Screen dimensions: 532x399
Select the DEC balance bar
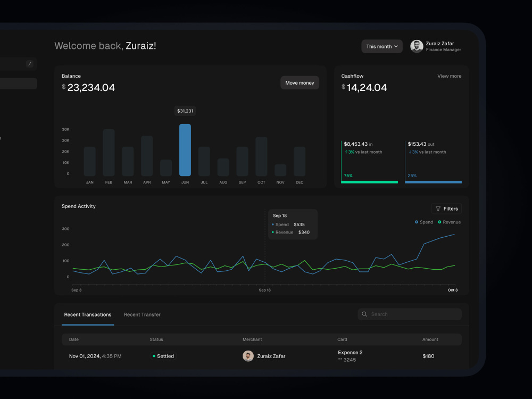[x=299, y=162]
